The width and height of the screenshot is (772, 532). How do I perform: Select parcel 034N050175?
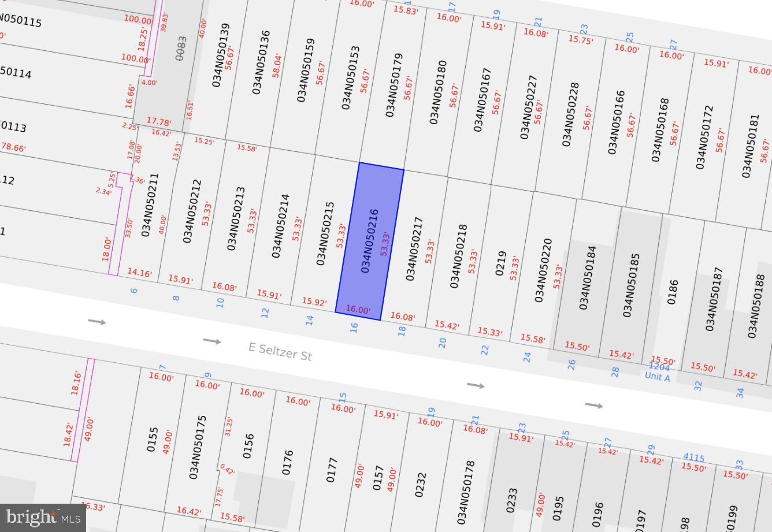[198, 447]
